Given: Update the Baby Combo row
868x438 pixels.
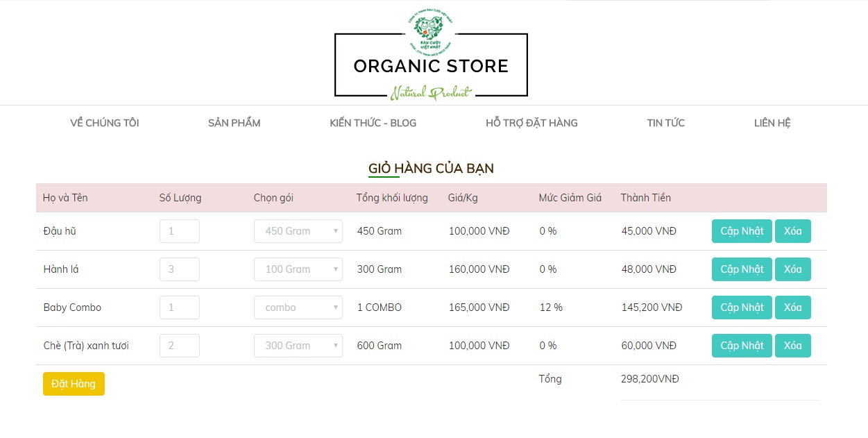Looking at the screenshot, I should [x=742, y=308].
